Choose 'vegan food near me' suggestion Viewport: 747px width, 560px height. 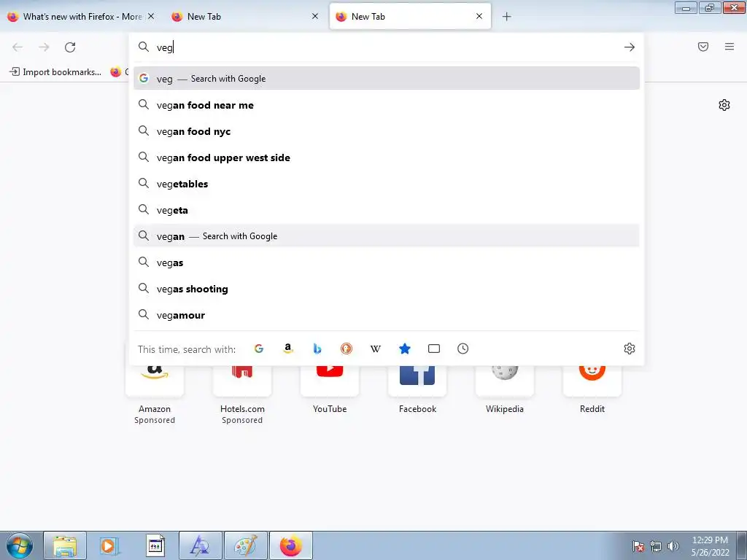coord(387,105)
